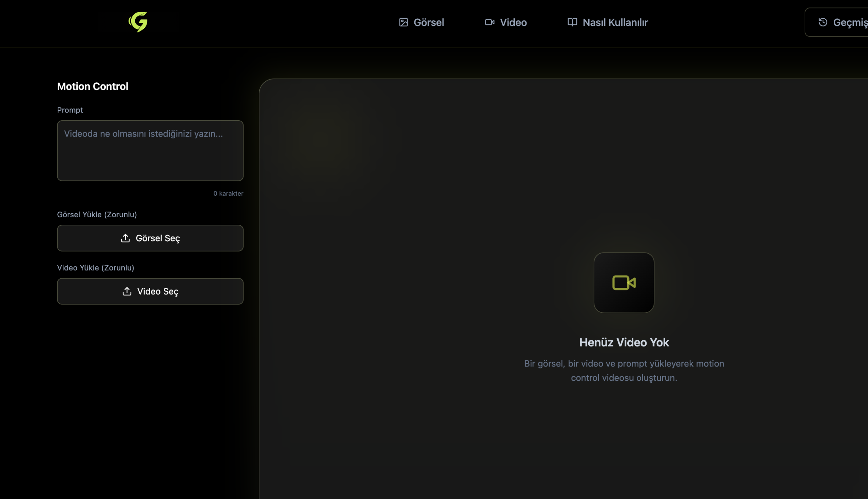Click the 0 karakter counter text

pos(228,194)
